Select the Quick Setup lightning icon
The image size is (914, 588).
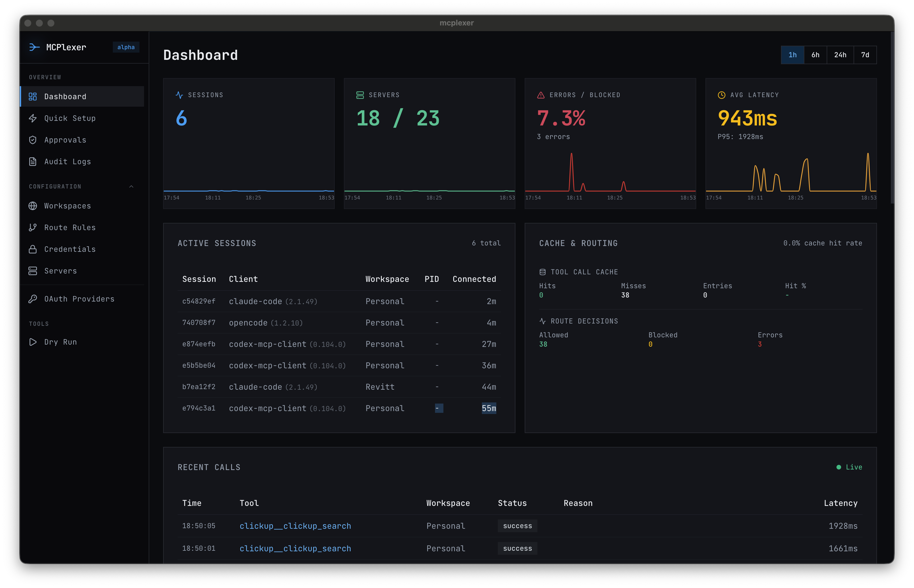33,118
